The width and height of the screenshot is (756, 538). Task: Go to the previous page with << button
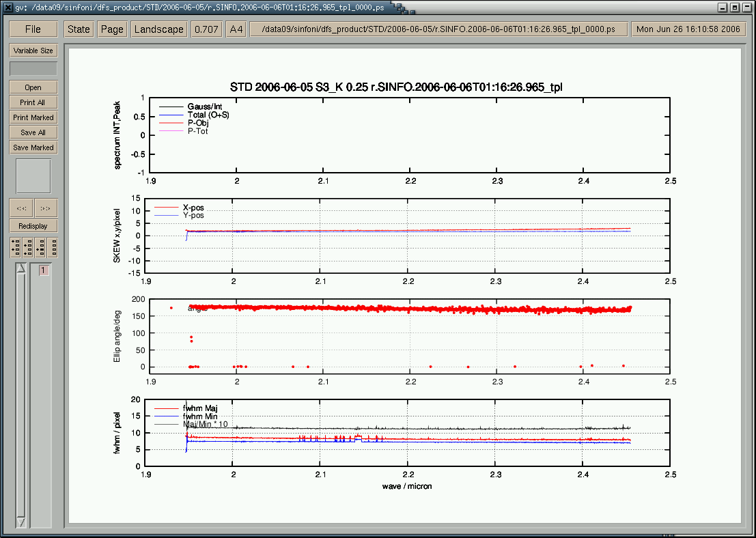[x=21, y=208]
